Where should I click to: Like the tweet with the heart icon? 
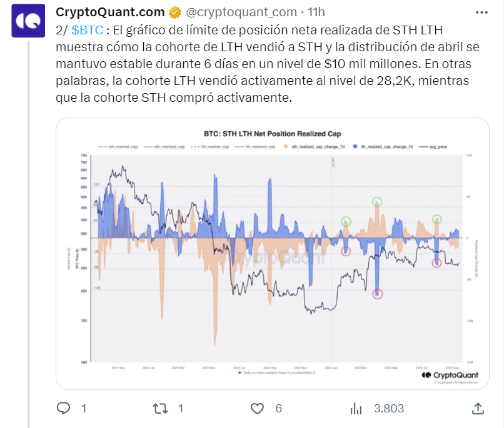[257, 409]
